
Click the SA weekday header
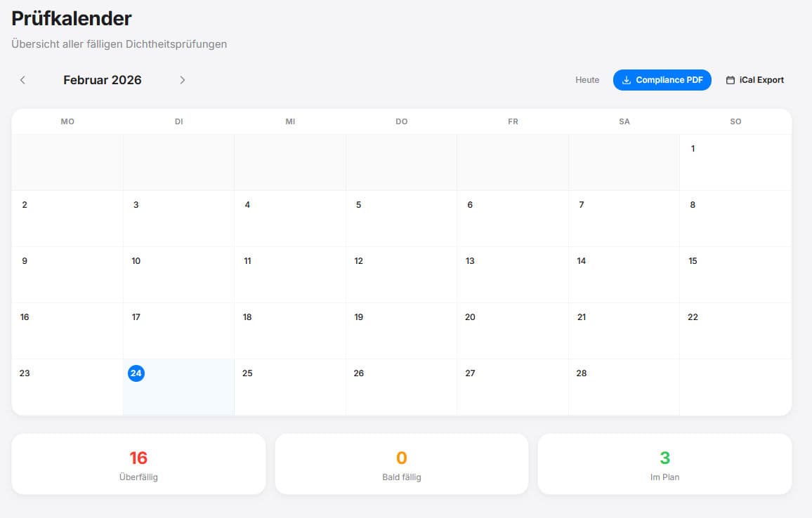(624, 121)
